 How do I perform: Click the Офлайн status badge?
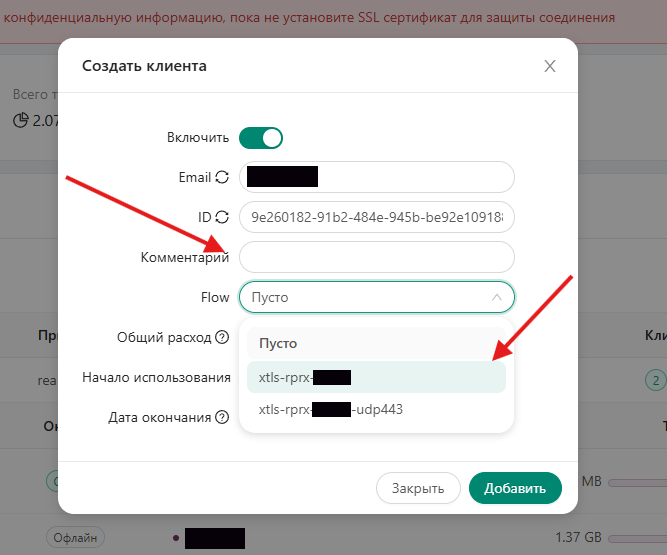click(75, 538)
